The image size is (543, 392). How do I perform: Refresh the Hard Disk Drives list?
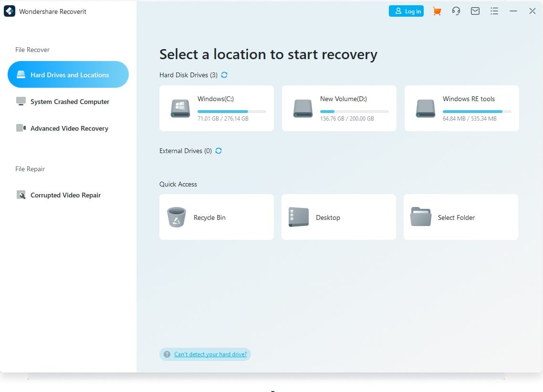click(224, 75)
